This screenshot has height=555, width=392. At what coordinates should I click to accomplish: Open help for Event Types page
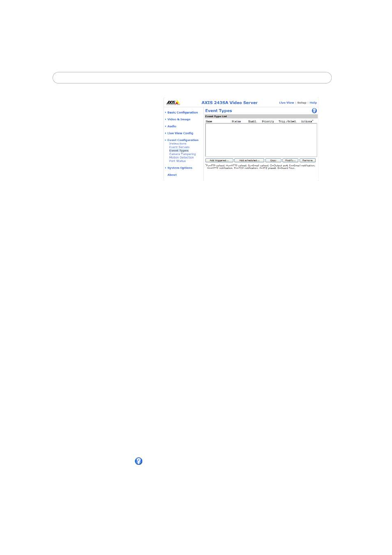314,111
